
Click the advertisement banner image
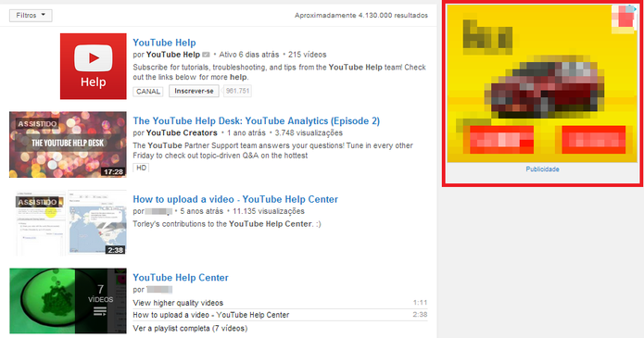pyautogui.click(x=542, y=83)
